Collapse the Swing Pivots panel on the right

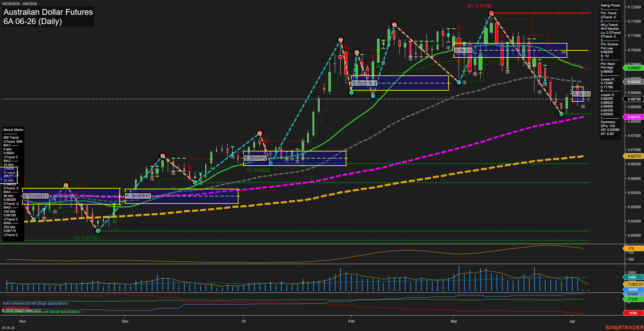[610, 5]
